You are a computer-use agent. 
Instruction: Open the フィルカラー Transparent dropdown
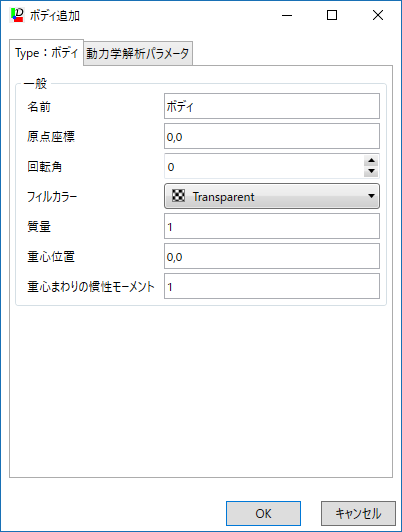272,196
